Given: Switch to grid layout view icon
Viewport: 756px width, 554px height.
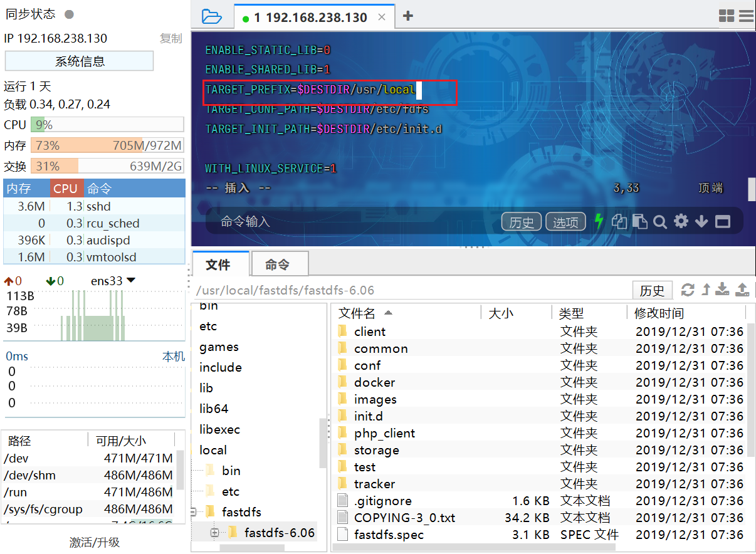Looking at the screenshot, I should coord(727,16).
